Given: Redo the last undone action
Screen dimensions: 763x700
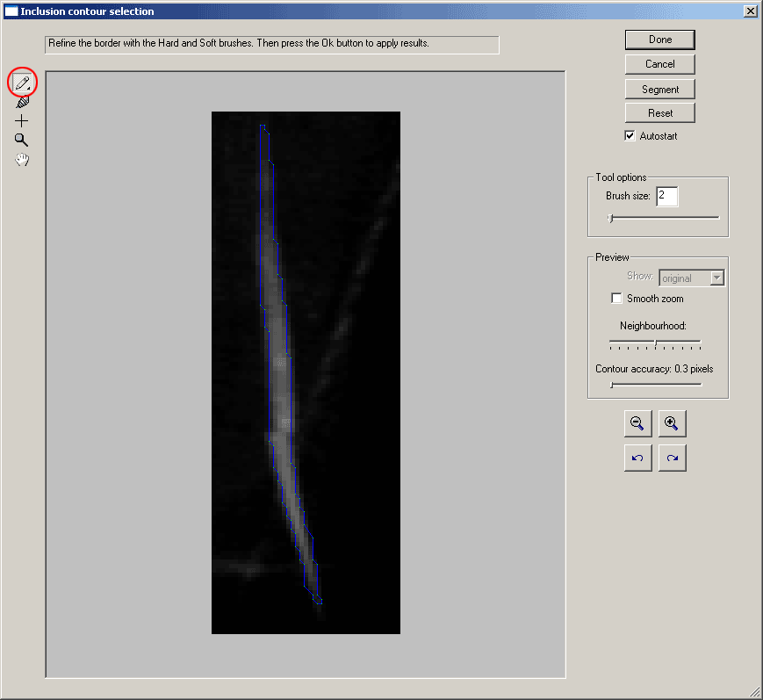Looking at the screenshot, I should tap(672, 458).
